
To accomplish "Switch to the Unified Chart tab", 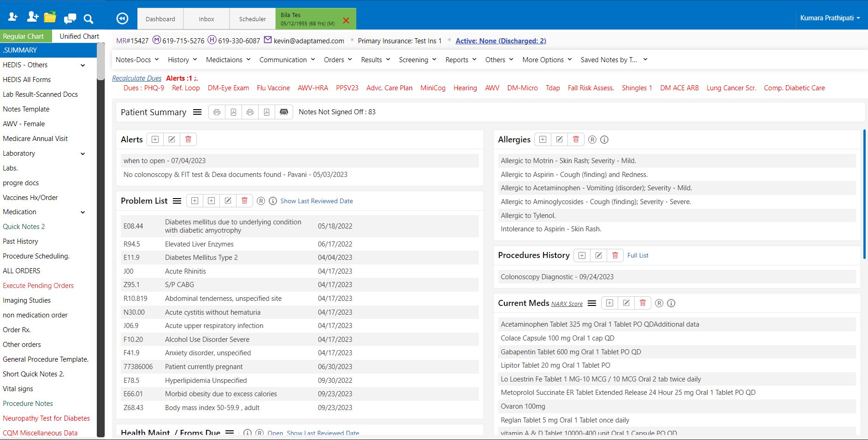I will tap(79, 36).
